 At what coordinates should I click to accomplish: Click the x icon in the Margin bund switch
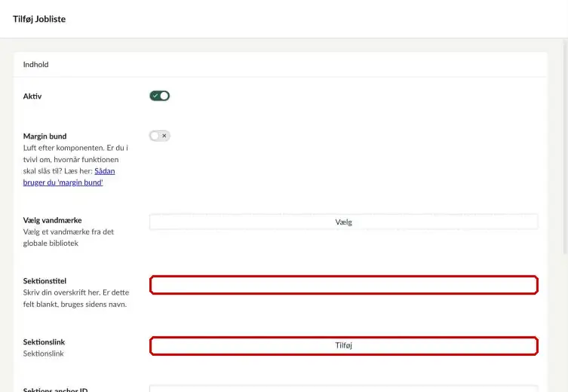(164, 136)
